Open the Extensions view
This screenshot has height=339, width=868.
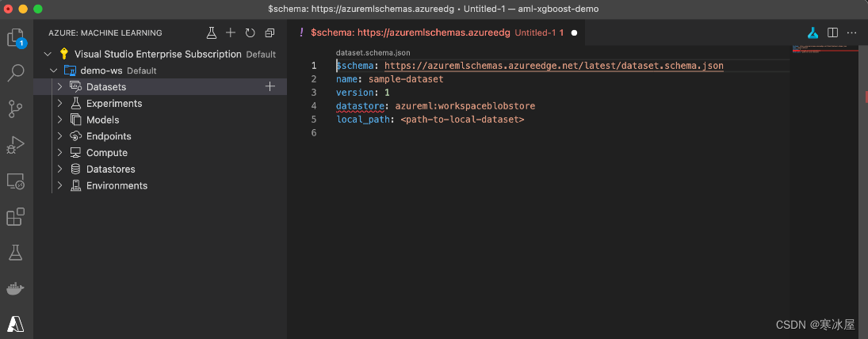tap(16, 217)
